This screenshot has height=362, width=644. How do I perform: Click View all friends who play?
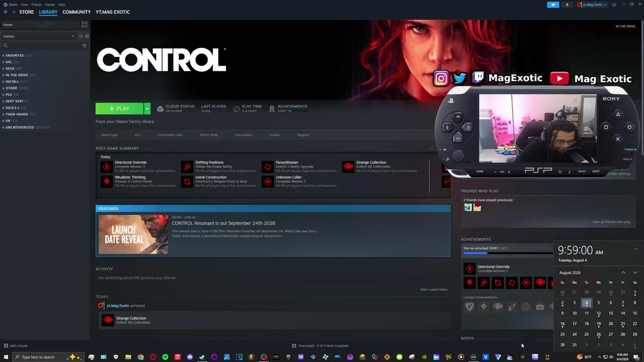click(x=611, y=222)
